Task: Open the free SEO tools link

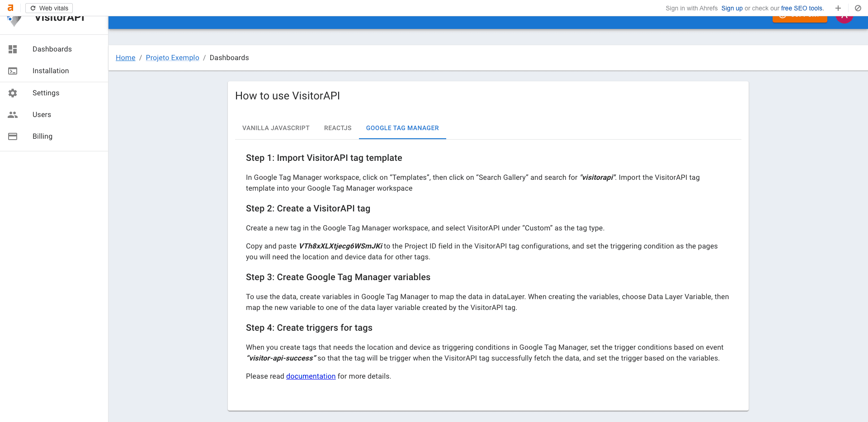Action: [x=802, y=8]
